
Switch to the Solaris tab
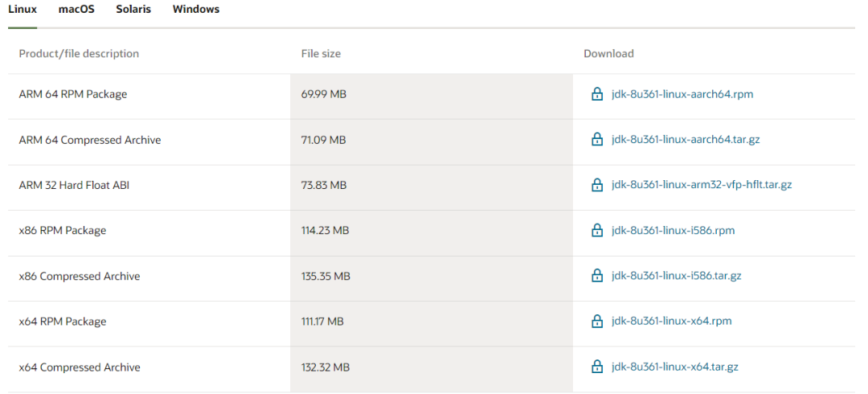[133, 10]
